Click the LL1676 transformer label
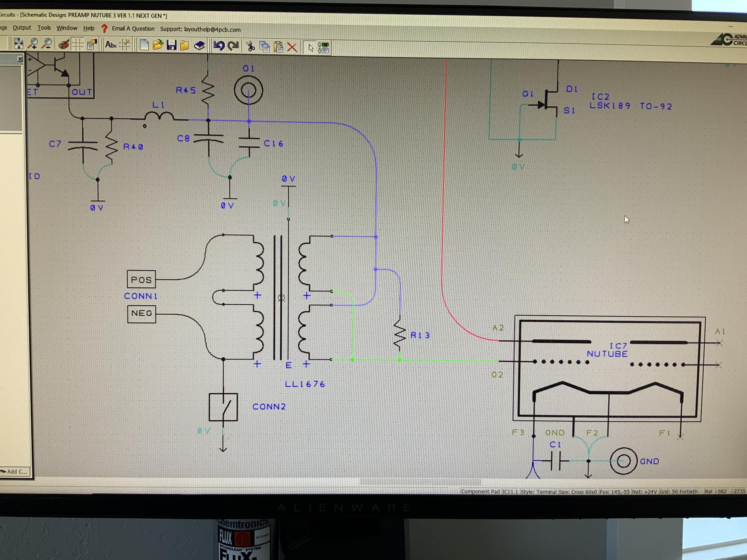Image resolution: width=747 pixels, height=560 pixels. [305, 384]
